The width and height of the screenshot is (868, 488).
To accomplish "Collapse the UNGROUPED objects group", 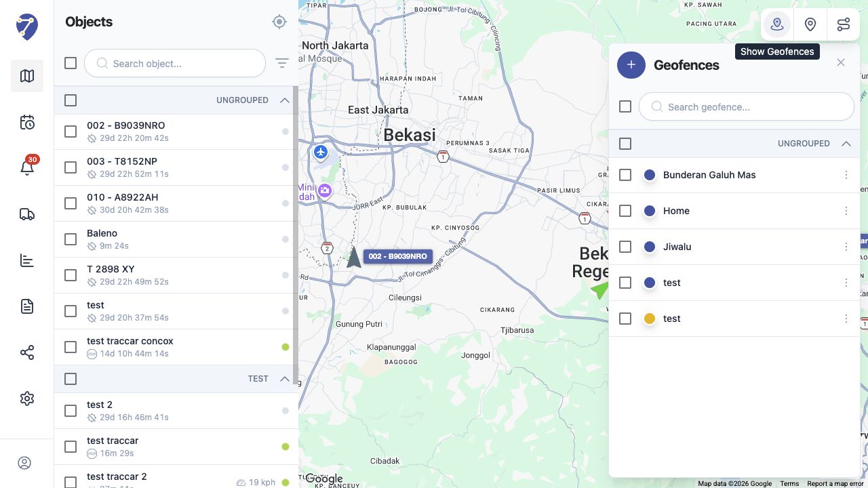I will 284,100.
